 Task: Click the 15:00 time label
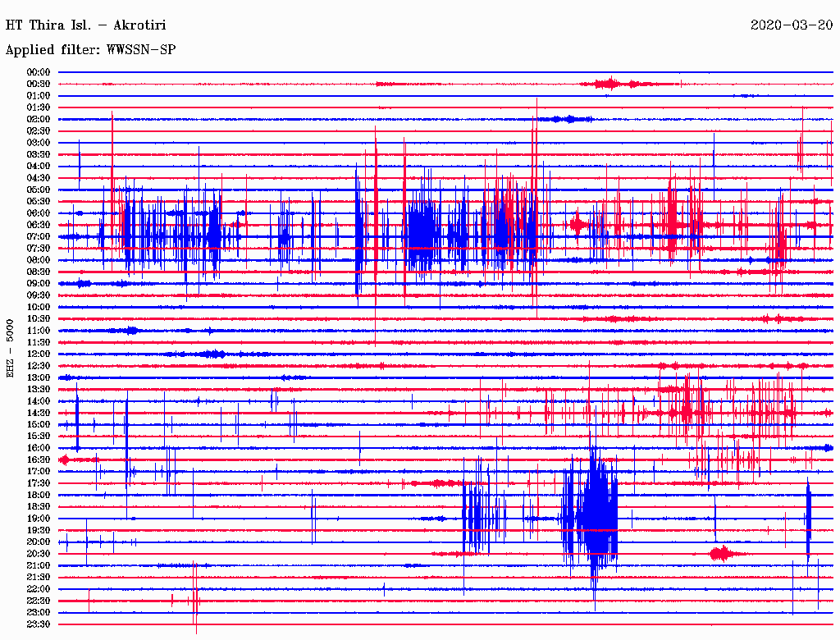(x=39, y=424)
